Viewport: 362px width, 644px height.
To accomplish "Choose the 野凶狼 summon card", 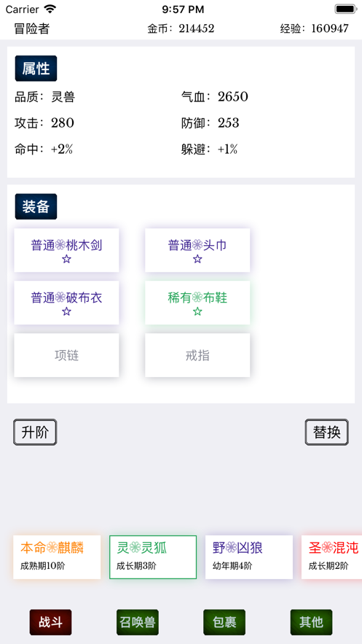I will click(x=249, y=557).
